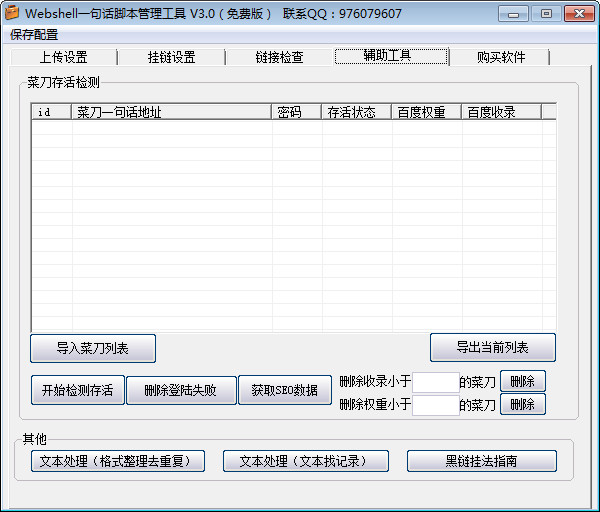The height and width of the screenshot is (512, 600).
Task: Maximize the Webshell tool window
Action: 546,14
